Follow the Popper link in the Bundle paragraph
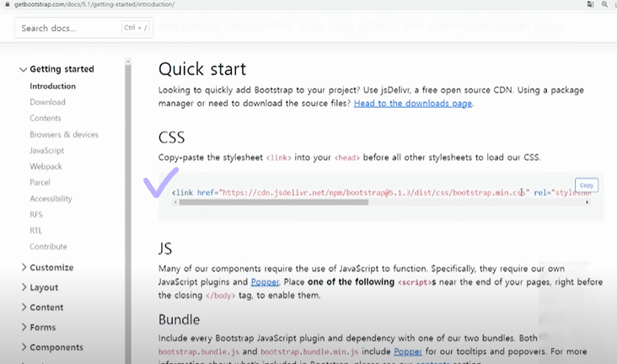 pyautogui.click(x=408, y=351)
